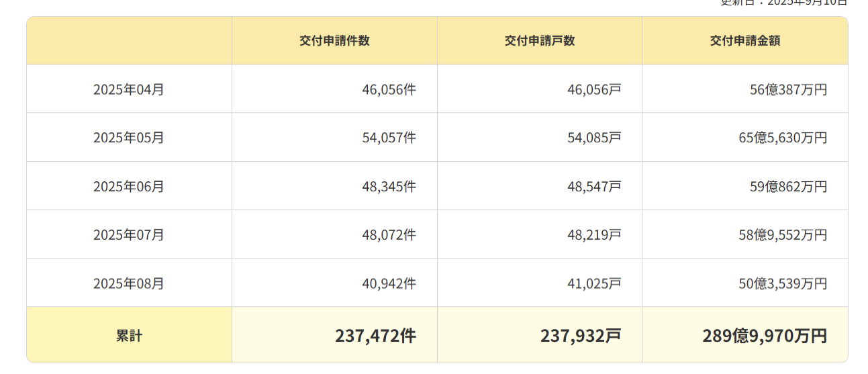Click the 交付申請件数 column header
Image resolution: width=868 pixels, height=374 pixels.
tap(334, 41)
